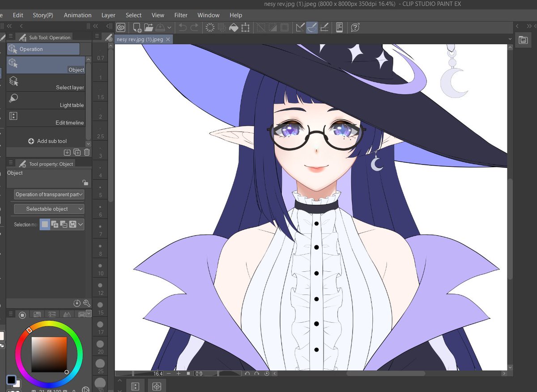Click Invert selected area icon
Image resolution: width=537 pixels, height=392 pixels.
click(273, 27)
